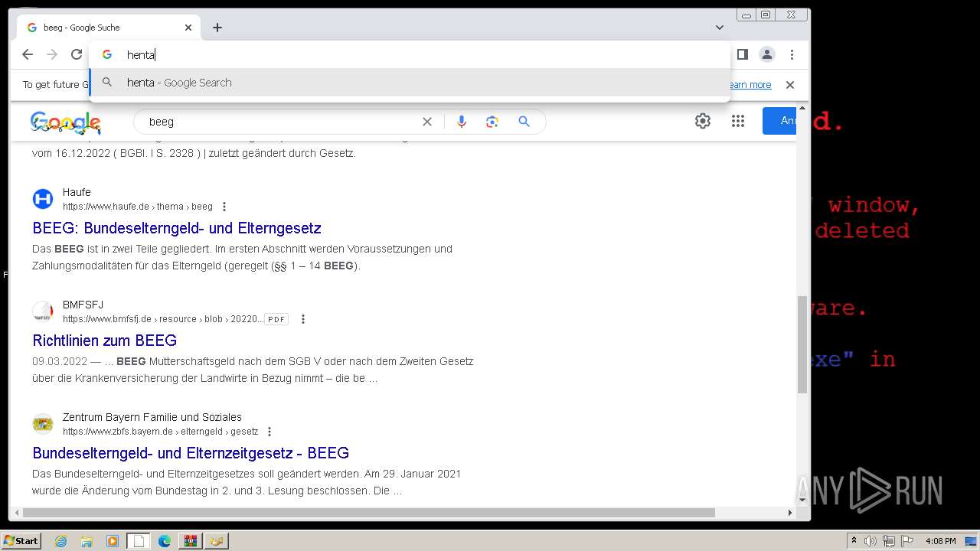The width and height of the screenshot is (980, 551).
Task: Reload the current page
Action: point(77,54)
